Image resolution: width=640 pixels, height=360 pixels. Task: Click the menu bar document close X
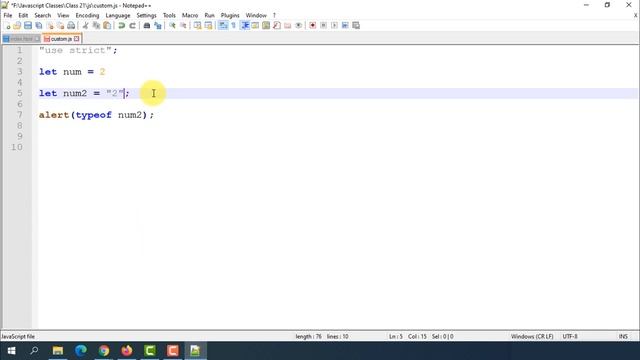coord(636,16)
